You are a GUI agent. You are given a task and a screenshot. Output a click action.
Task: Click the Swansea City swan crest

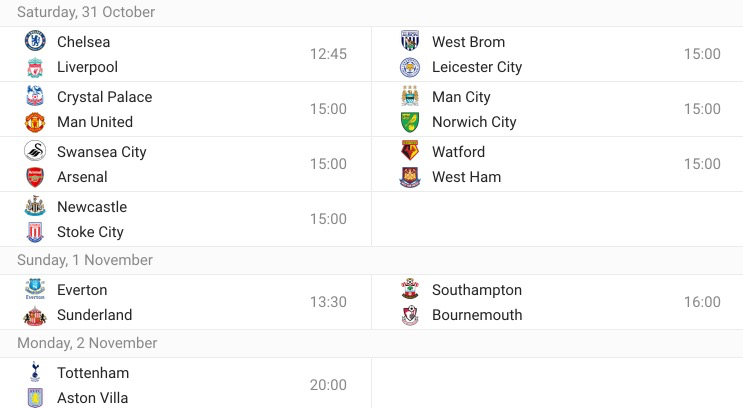point(35,151)
